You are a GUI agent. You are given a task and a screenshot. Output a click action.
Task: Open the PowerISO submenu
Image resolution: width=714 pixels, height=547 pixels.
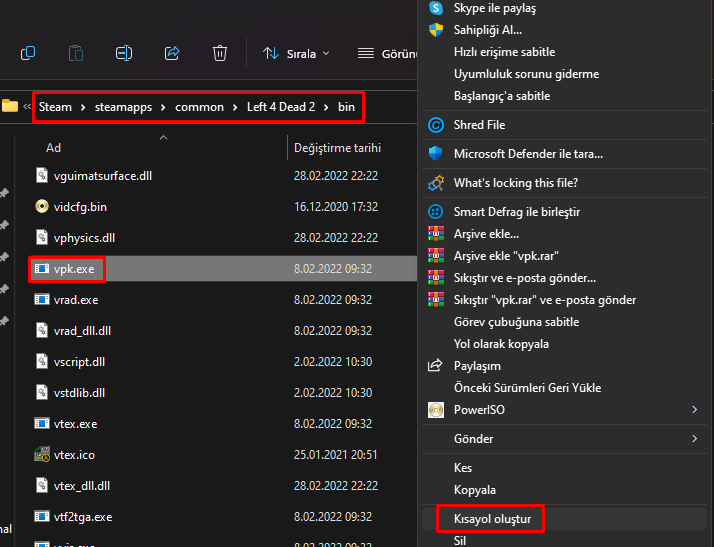[565, 410]
